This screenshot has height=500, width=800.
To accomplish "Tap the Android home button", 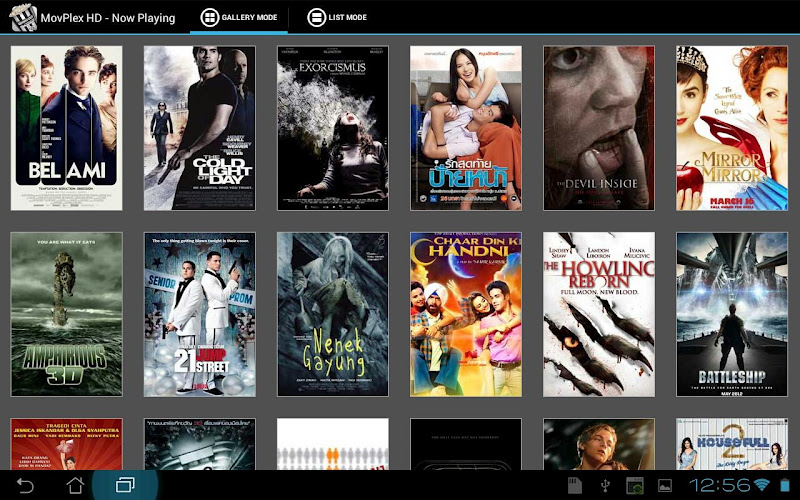I will [x=76, y=485].
